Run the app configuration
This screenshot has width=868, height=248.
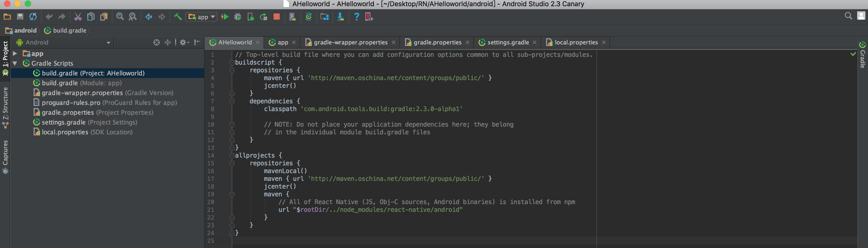click(225, 16)
